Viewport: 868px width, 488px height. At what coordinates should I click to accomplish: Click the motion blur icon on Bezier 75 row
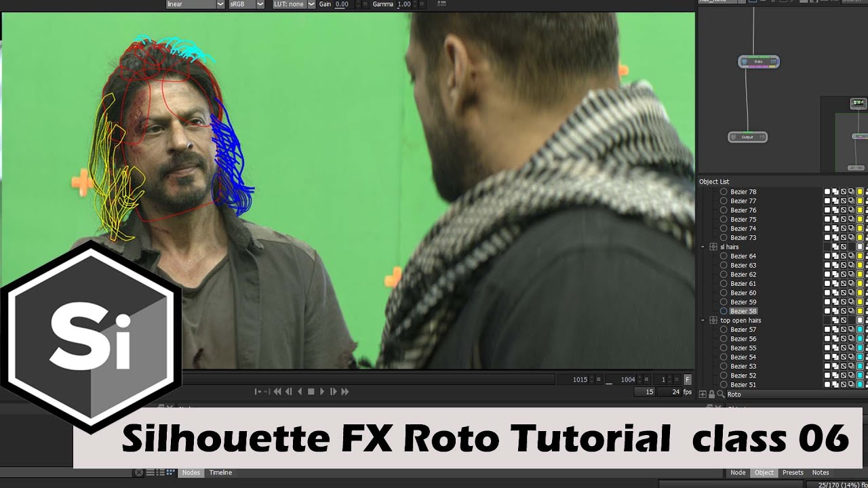click(852, 220)
